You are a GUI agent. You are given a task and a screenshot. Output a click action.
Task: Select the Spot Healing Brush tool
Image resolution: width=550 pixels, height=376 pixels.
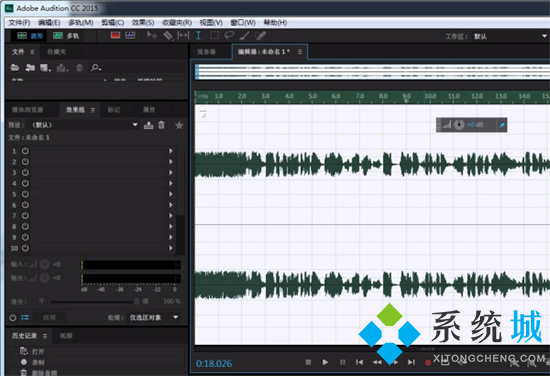(x=260, y=35)
